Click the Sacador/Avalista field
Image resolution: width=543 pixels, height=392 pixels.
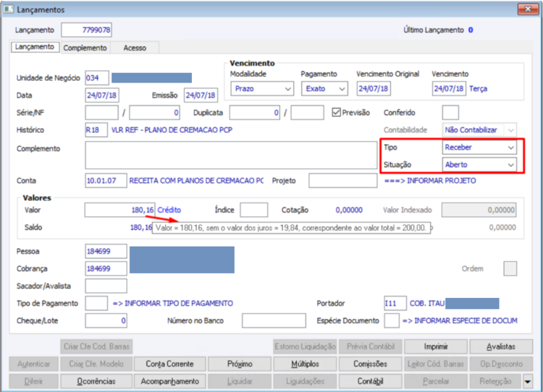pos(106,286)
